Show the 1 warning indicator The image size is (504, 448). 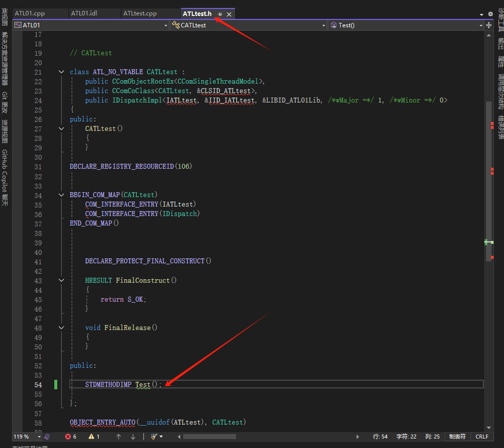pyautogui.click(x=94, y=437)
